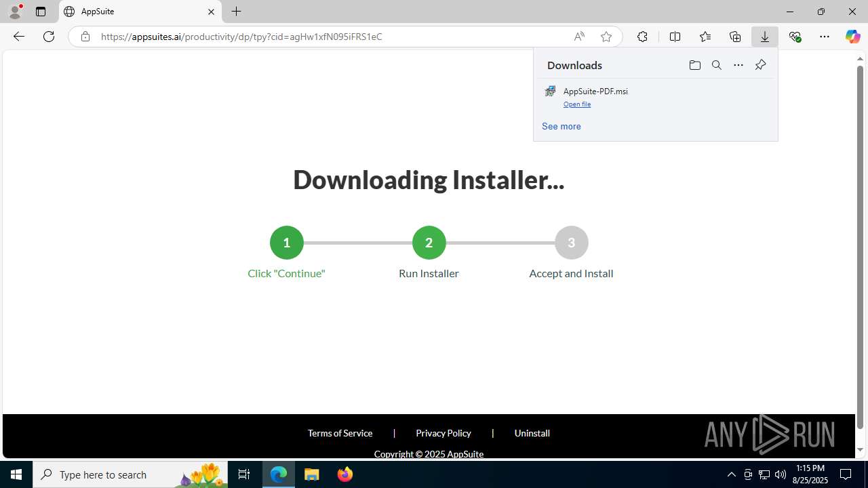
Task: Close the AppSuite tab
Action: [211, 12]
